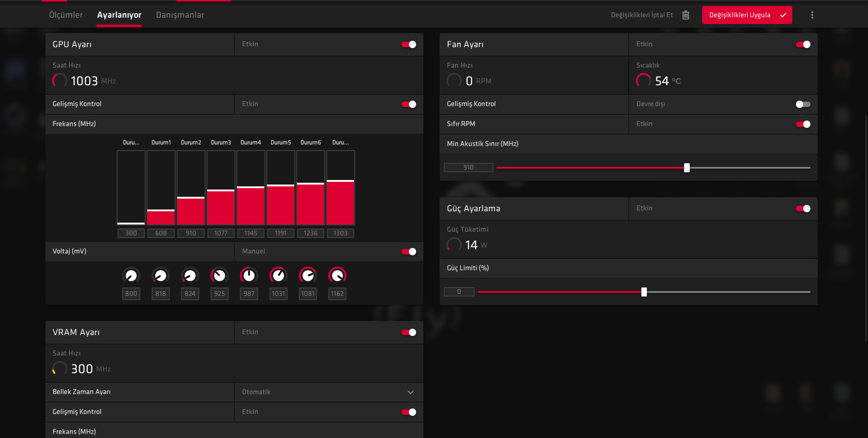Image resolution: width=868 pixels, height=438 pixels.
Task: Click the voltage knob set to 800
Action: pos(131,275)
